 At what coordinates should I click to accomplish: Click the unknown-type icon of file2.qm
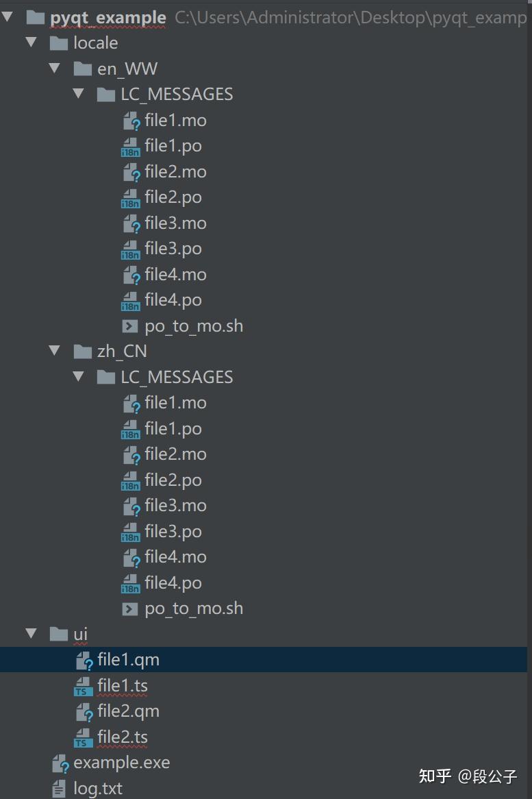(x=84, y=712)
